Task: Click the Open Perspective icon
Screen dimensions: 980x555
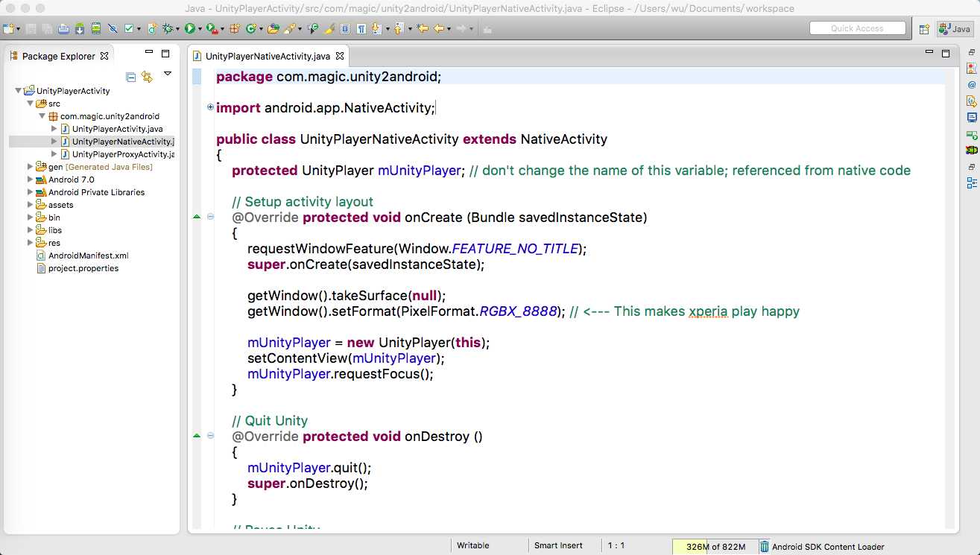Action: click(924, 29)
